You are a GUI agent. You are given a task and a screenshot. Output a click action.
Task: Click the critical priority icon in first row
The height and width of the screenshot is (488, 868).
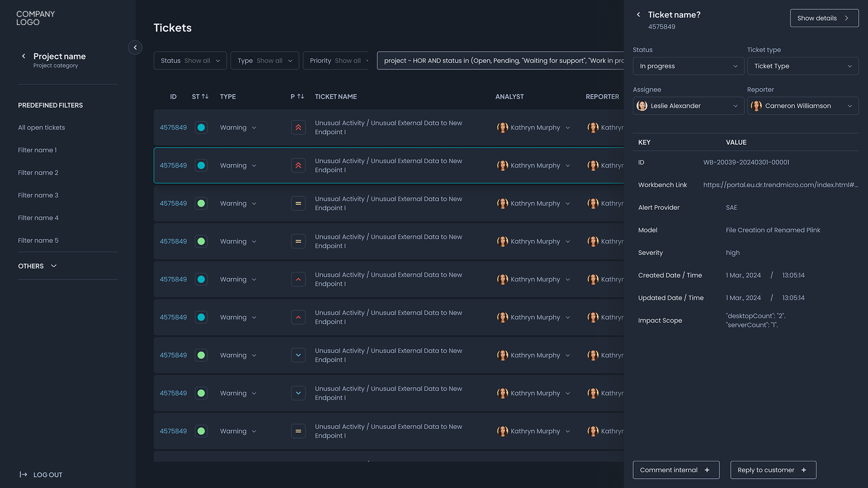coord(298,127)
